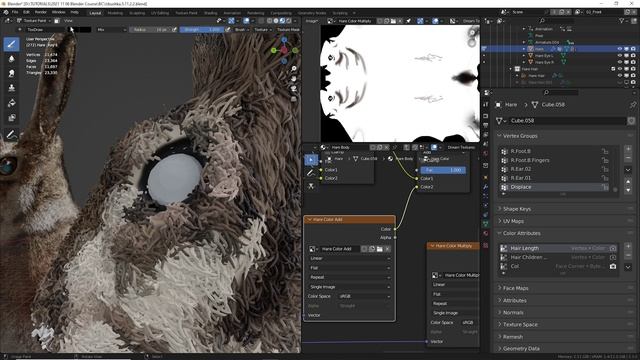Image resolution: width=640 pixels, height=360 pixels.
Task: Adjust the Fac slider on mix node
Action: click(443, 170)
